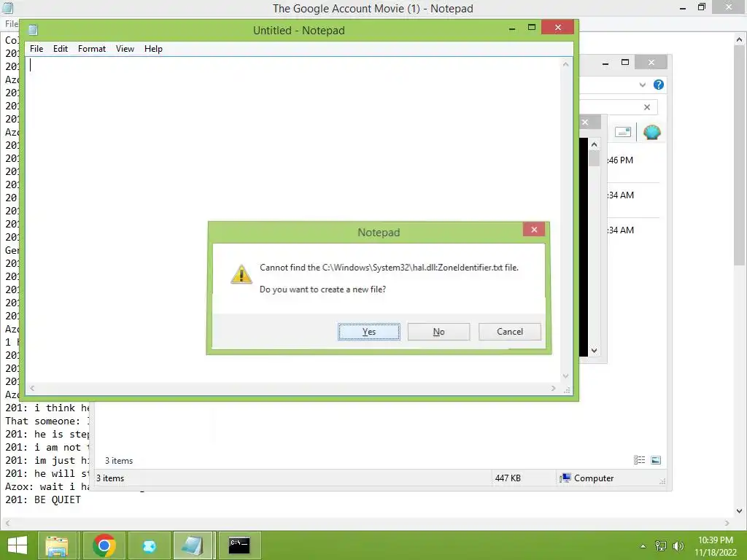Clear the Explorer search box with X
The image size is (747, 560).
(x=647, y=107)
